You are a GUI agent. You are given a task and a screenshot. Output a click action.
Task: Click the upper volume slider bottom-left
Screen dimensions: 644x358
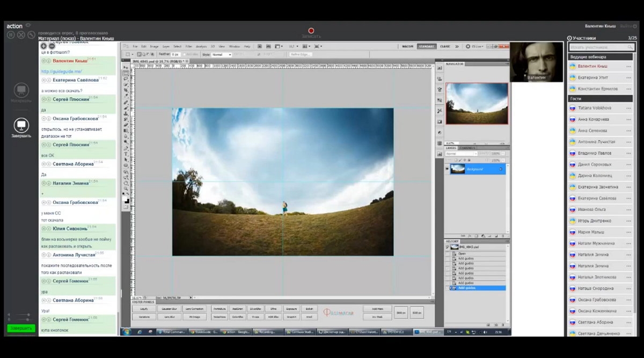click(24, 315)
